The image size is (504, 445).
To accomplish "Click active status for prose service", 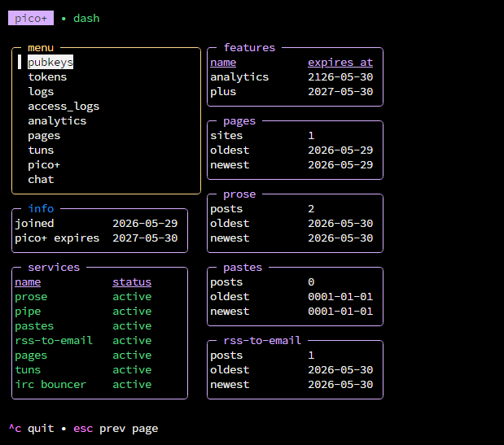I will pos(132,296).
